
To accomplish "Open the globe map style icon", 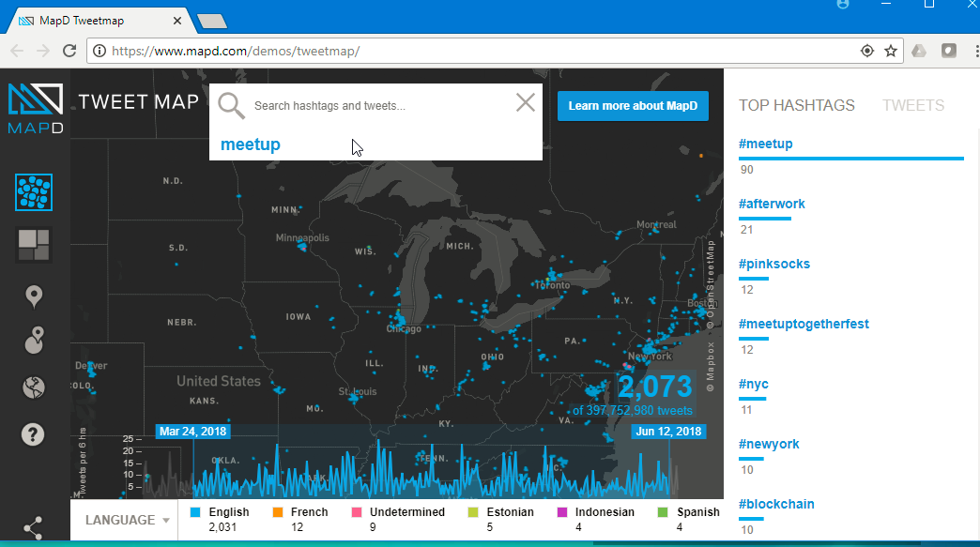I will click(34, 387).
